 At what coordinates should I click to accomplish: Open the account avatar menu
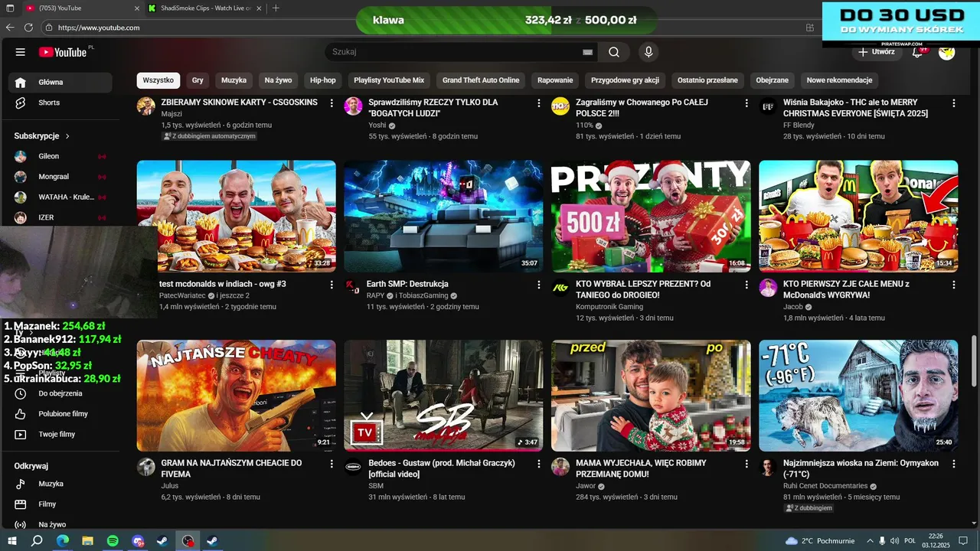947,52
